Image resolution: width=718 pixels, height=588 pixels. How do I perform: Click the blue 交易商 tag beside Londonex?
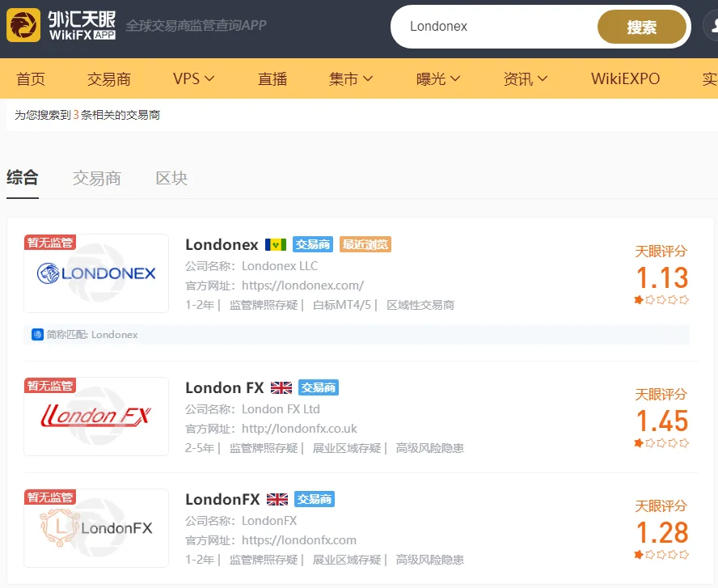click(313, 244)
